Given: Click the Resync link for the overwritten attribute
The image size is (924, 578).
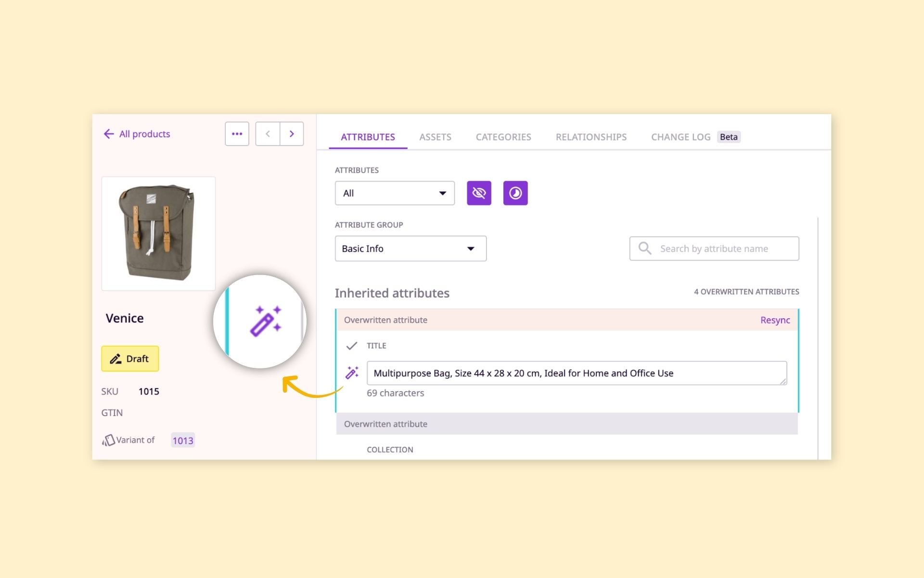Looking at the screenshot, I should pos(775,319).
